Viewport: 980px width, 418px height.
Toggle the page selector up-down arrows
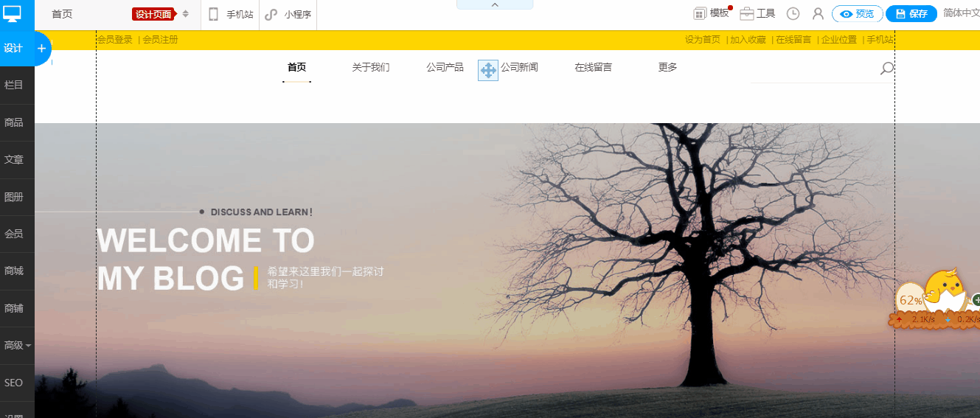pyautogui.click(x=186, y=14)
